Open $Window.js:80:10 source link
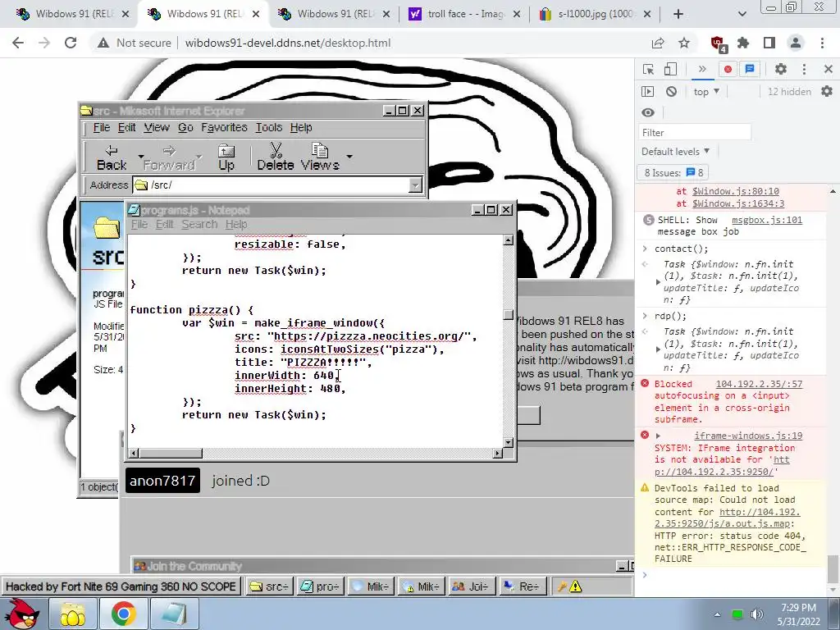 [x=736, y=191]
